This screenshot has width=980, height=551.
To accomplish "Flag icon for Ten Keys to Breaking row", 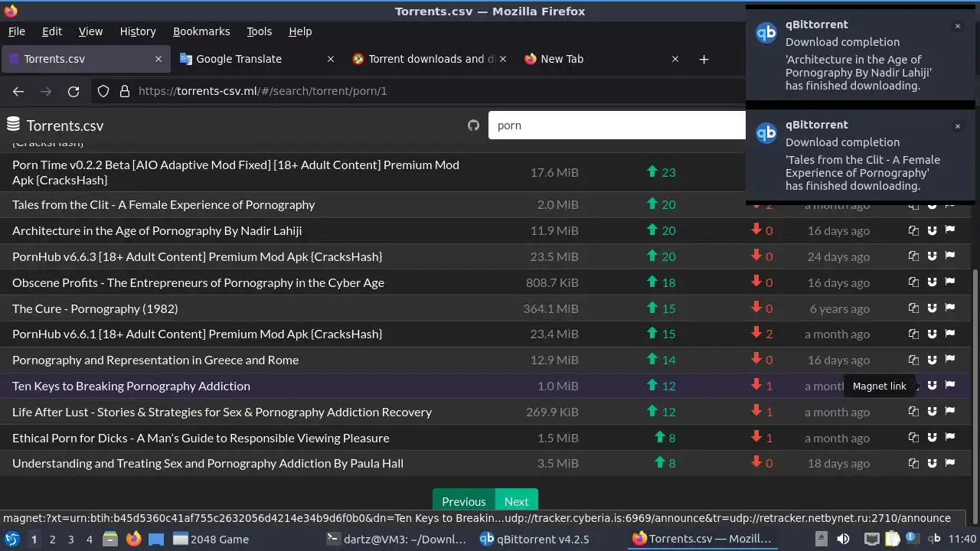I will click(x=950, y=385).
